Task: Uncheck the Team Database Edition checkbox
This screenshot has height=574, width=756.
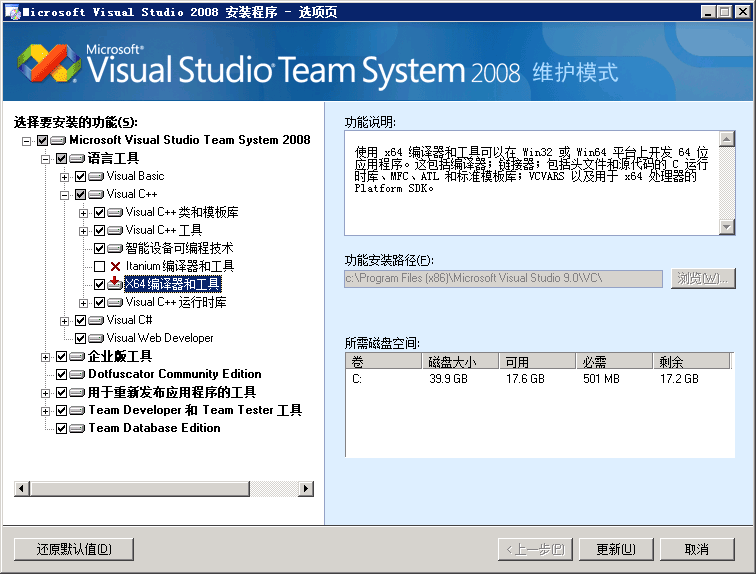Action: (x=61, y=428)
